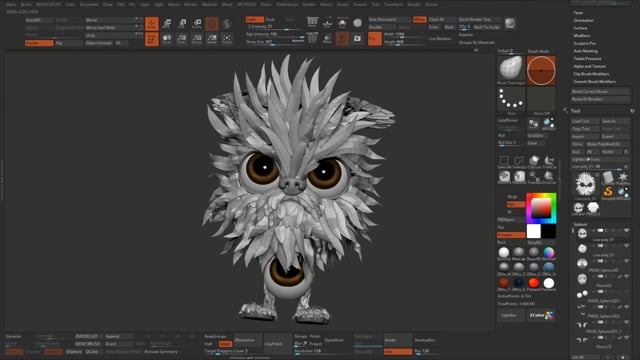Toggle the orange Edit mode icon
640x360 pixels.
152,39
